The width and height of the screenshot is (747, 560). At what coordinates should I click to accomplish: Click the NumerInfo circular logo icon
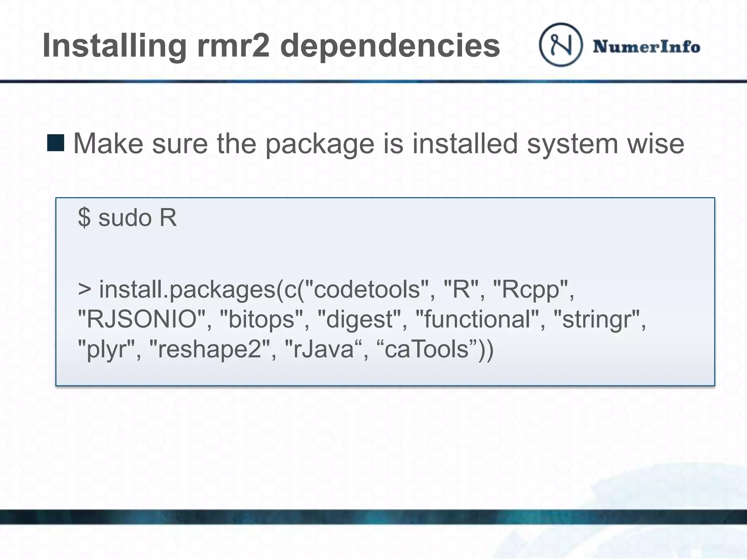pos(561,44)
